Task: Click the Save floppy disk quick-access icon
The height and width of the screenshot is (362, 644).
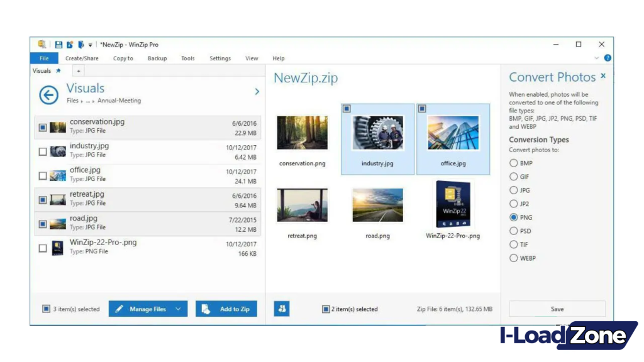Action: (x=58, y=45)
